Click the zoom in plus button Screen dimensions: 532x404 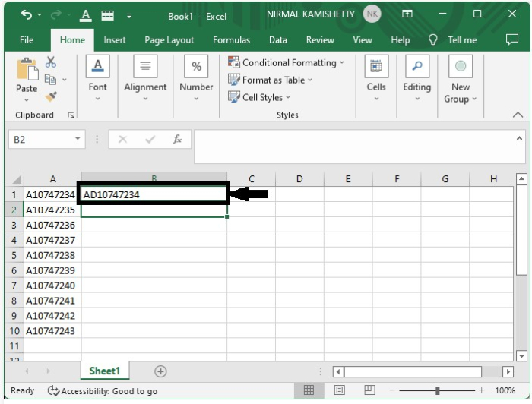click(x=481, y=390)
